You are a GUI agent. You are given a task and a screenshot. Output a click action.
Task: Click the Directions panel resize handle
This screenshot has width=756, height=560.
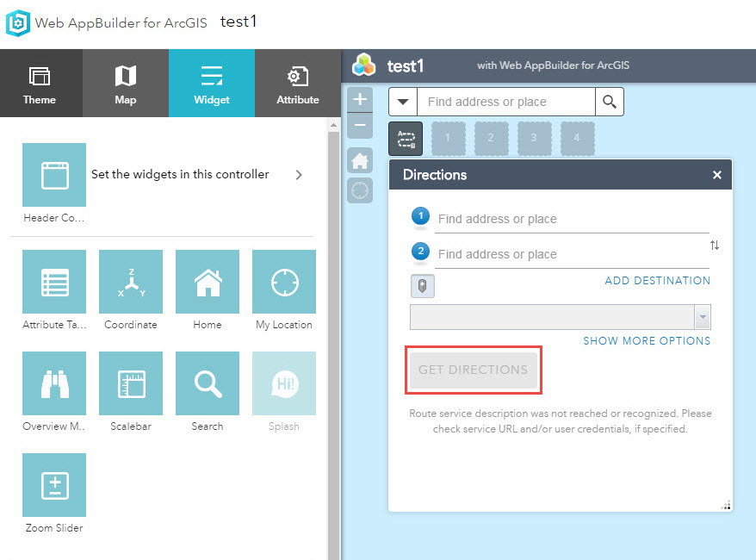pos(726,506)
